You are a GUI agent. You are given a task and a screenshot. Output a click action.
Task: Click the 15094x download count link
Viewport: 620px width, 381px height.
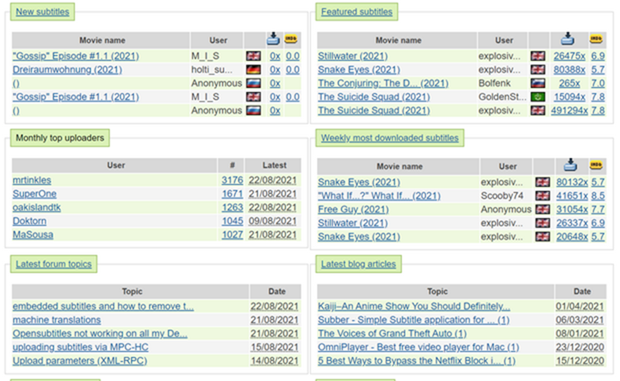point(569,97)
